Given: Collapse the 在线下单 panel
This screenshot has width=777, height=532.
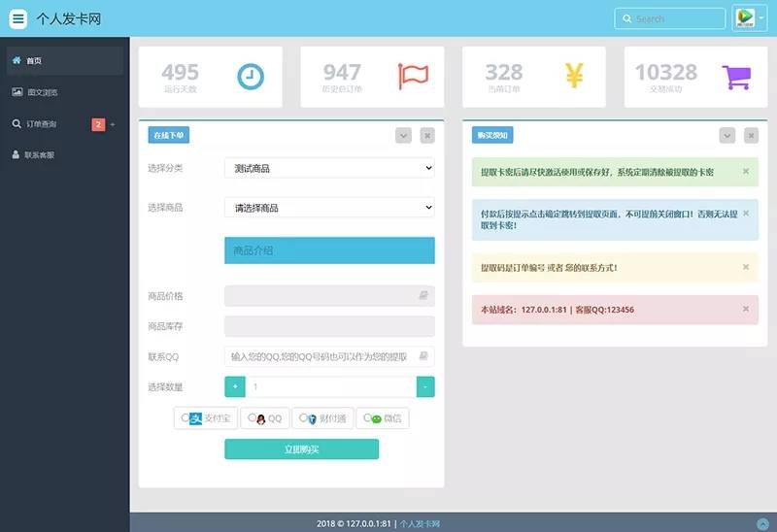Looking at the screenshot, I should [404, 136].
